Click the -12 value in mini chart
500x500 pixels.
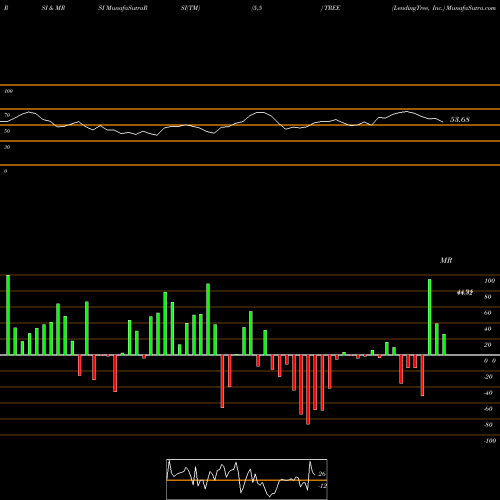(x=322, y=486)
